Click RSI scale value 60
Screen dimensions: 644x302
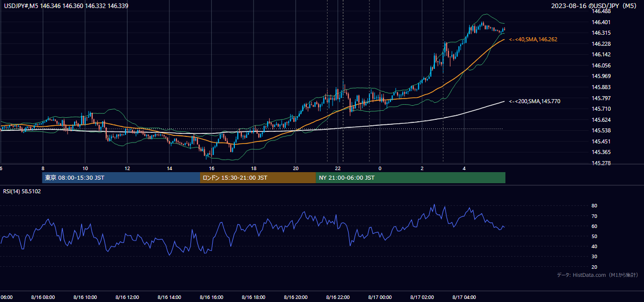tap(595, 226)
